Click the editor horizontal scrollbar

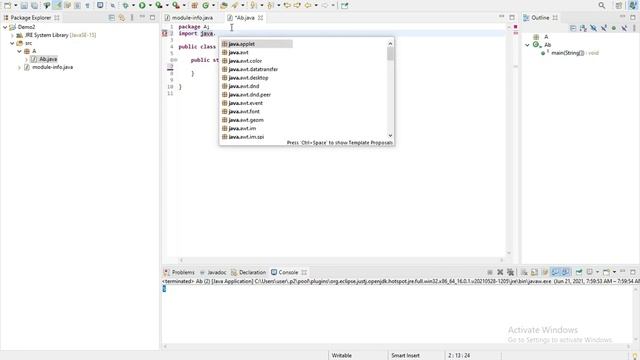coord(341,260)
